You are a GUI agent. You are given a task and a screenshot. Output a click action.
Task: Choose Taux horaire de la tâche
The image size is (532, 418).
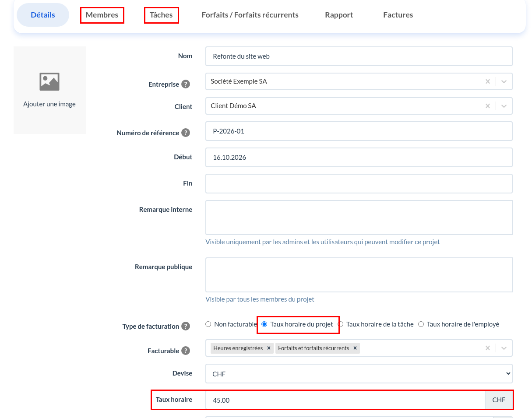(341, 324)
